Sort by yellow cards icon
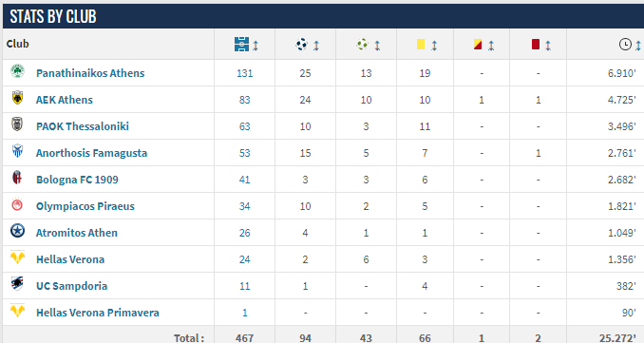644x343 pixels. pyautogui.click(x=421, y=44)
